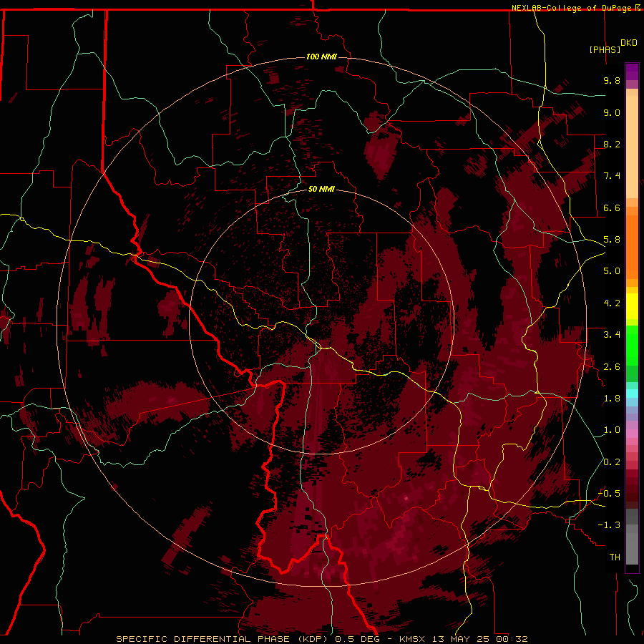Viewport: 644px width, 644px height.
Task: Select the pink band of the color scale
Action: point(632,434)
